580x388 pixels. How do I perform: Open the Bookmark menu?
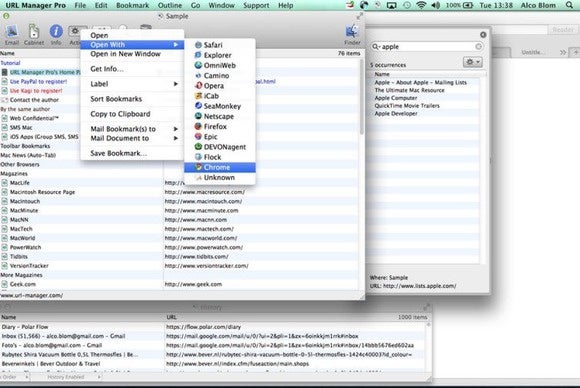tap(132, 5)
